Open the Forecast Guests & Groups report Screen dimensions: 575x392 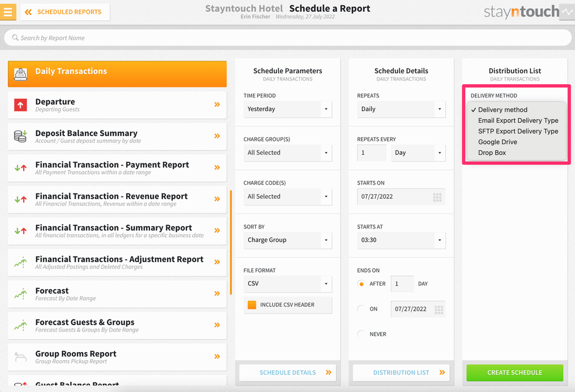click(x=117, y=325)
